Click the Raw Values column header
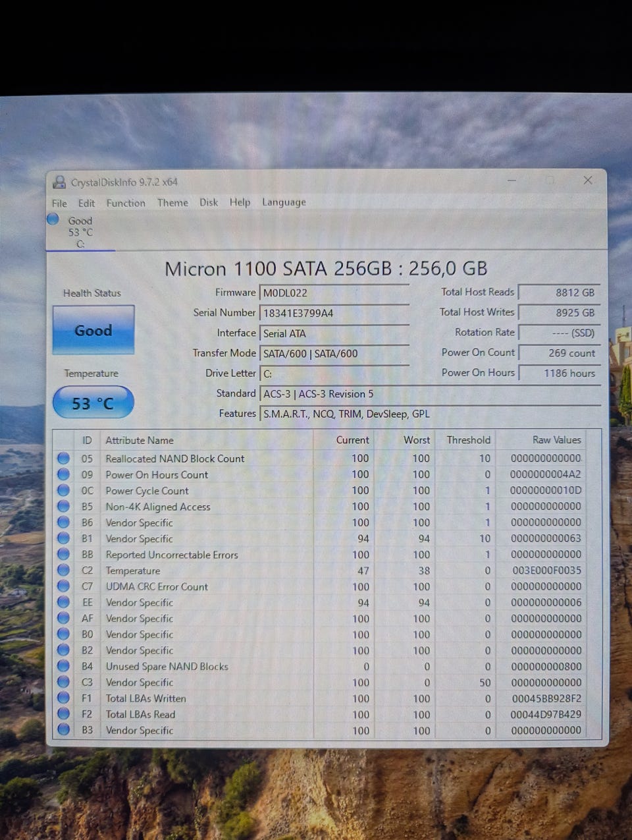Viewport: 632px width, 840px height. (x=542, y=440)
